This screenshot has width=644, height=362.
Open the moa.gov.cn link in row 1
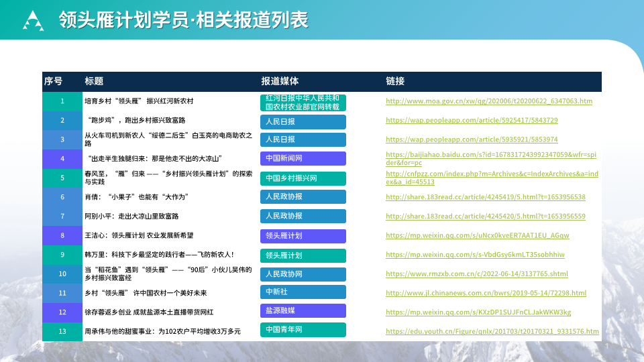click(x=489, y=101)
